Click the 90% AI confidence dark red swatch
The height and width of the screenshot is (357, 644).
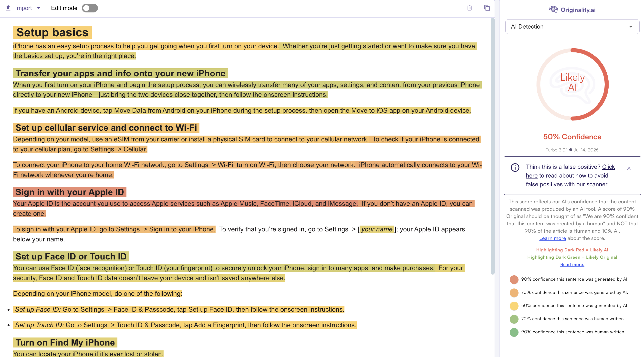[514, 279]
